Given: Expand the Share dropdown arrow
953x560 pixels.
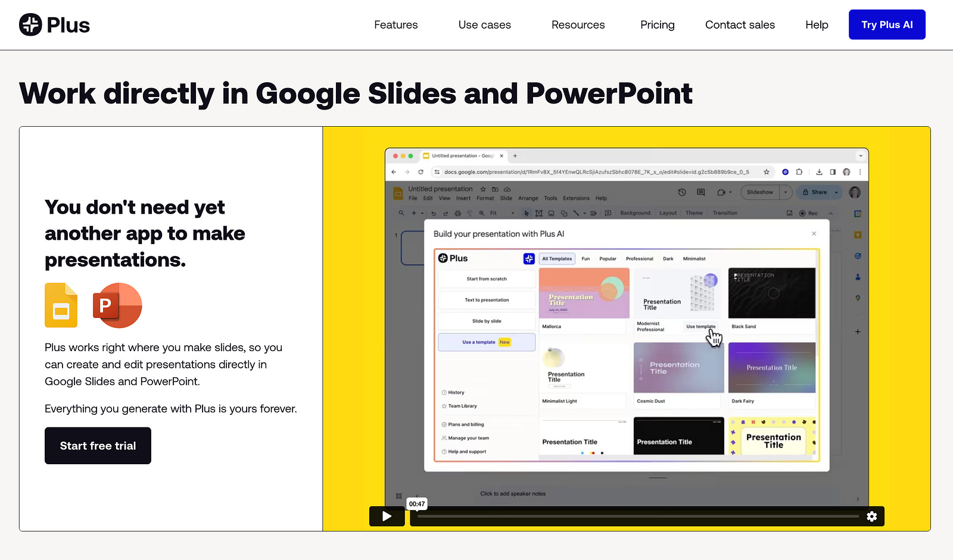Looking at the screenshot, I should [x=836, y=192].
